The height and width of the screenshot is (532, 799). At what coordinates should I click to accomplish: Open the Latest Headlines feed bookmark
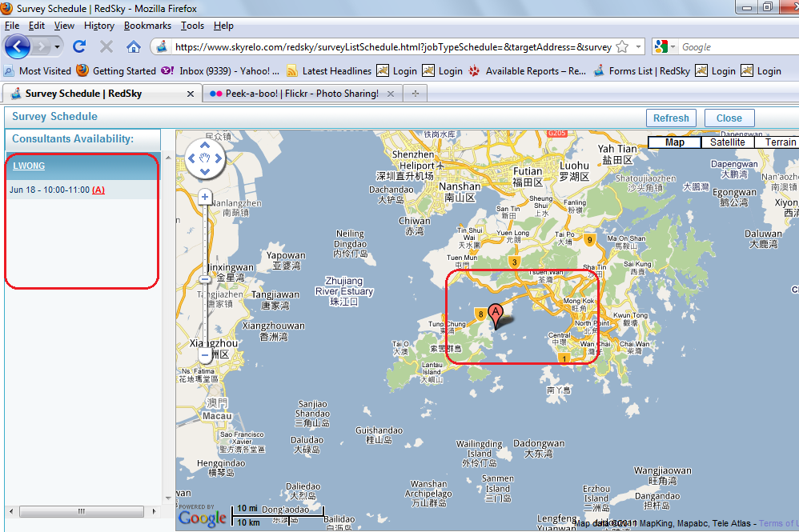[x=329, y=70]
